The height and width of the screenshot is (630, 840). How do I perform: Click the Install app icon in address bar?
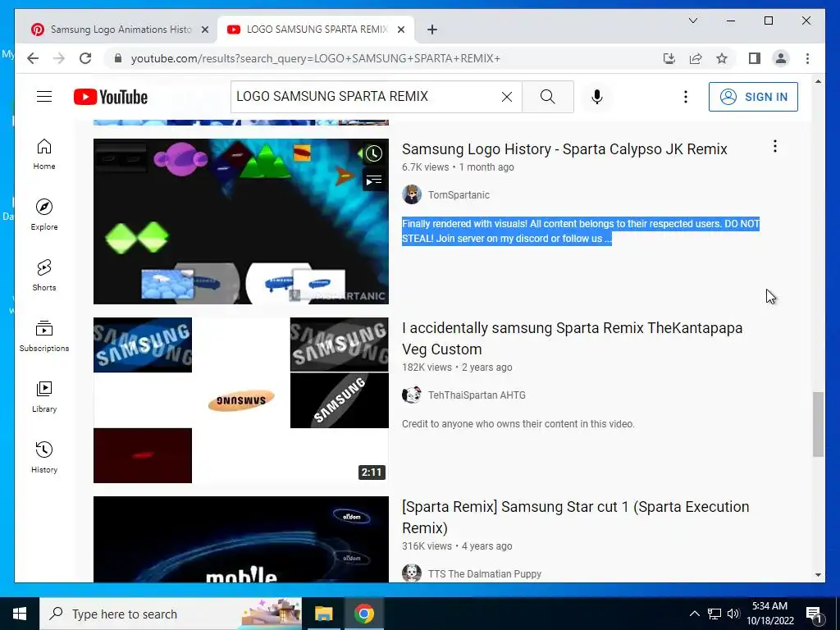click(x=669, y=58)
